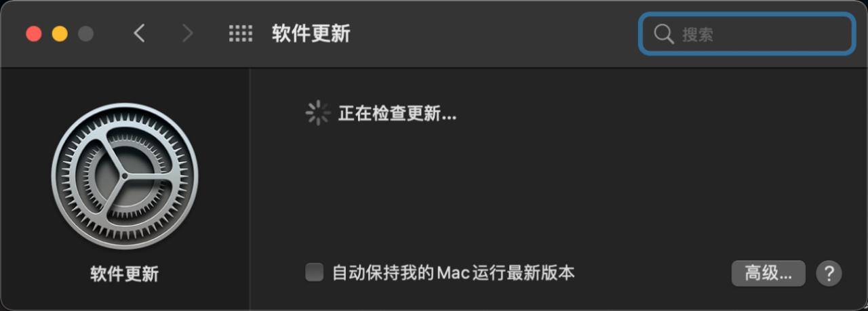Screen dimensions: 868x311
Task: Go forward using the right chevron
Action: pyautogui.click(x=188, y=33)
